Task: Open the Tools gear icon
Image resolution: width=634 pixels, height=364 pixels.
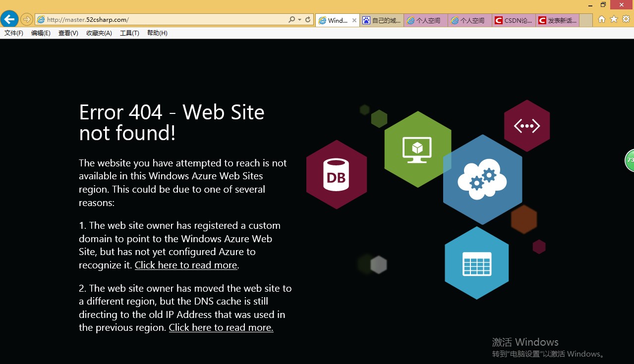Action: pyautogui.click(x=626, y=19)
